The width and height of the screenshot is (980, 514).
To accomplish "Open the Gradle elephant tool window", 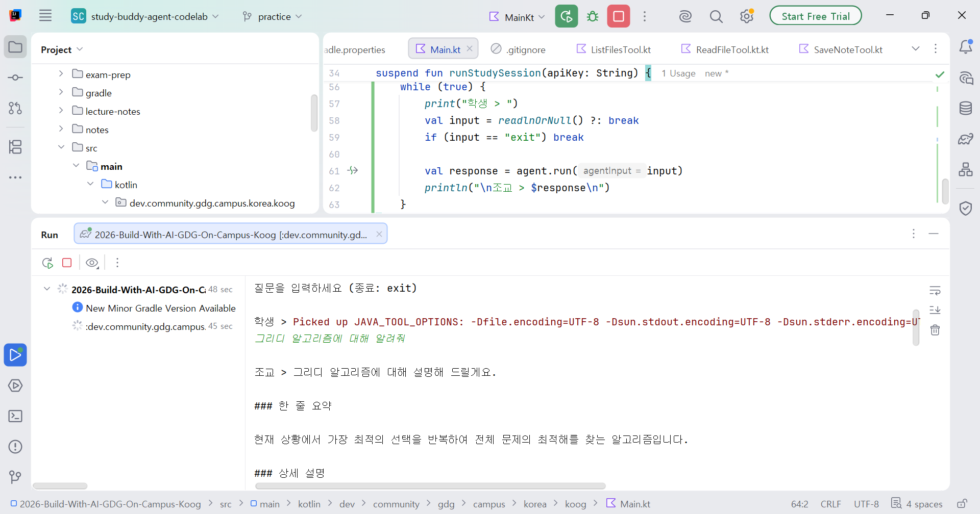I will [966, 139].
